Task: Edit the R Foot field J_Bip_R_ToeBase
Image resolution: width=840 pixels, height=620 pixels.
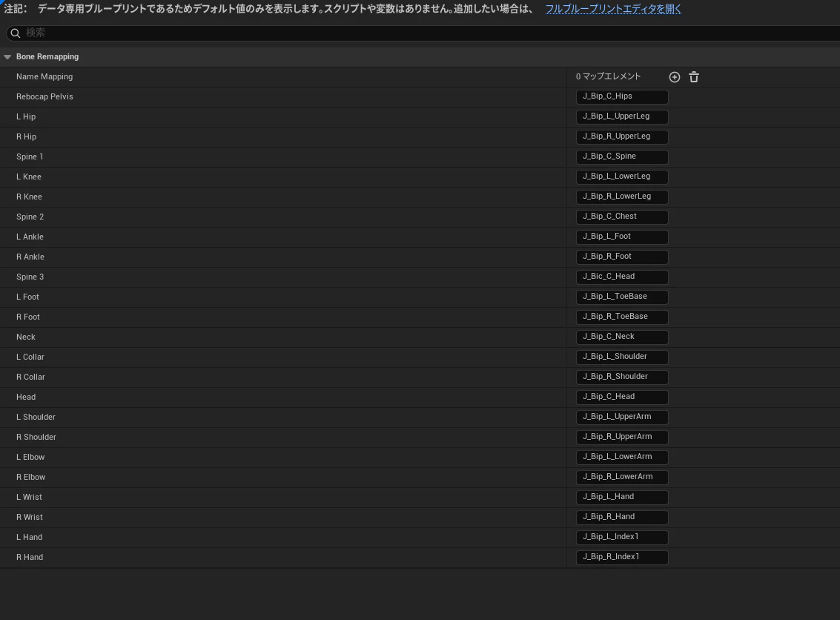Action: (622, 317)
